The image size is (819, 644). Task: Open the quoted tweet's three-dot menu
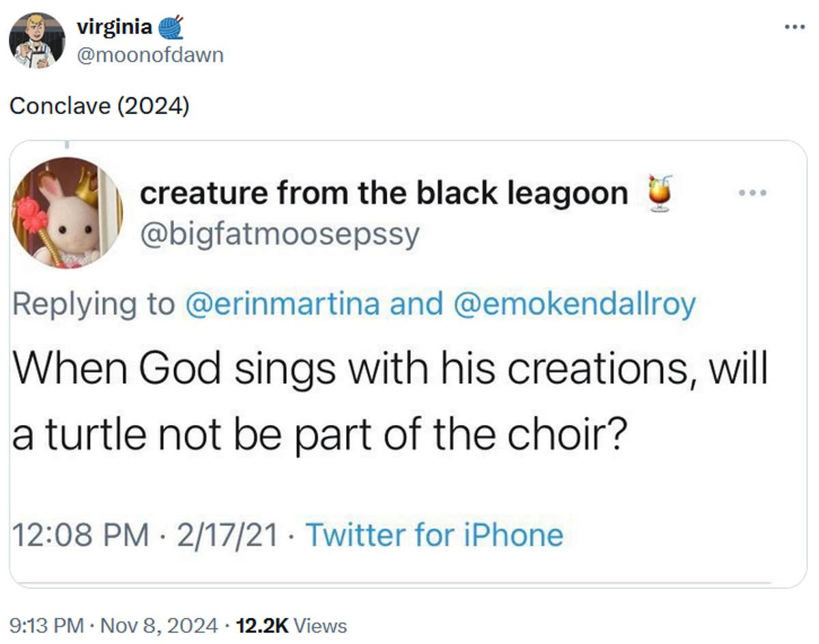[753, 193]
